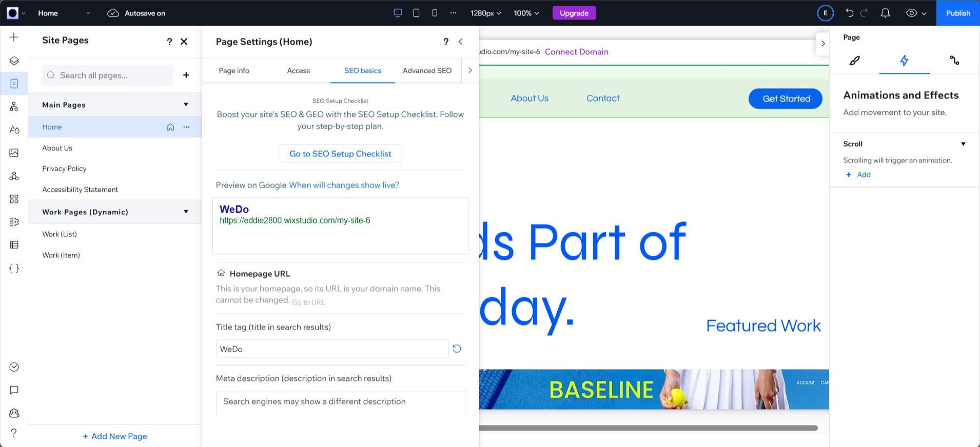Switch to the Access tab

[x=298, y=71]
